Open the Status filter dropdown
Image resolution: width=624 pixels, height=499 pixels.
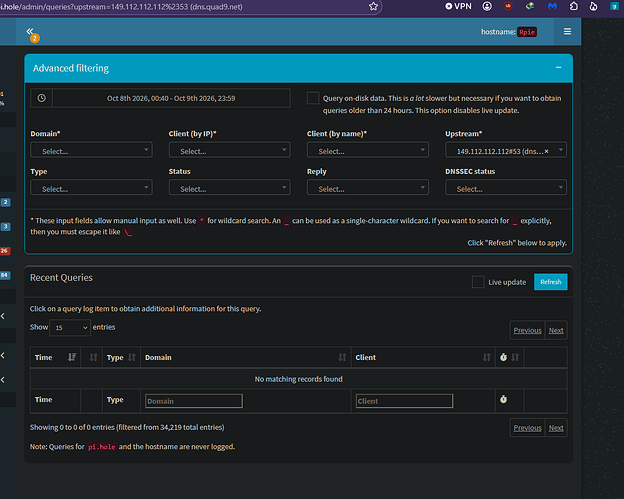tap(229, 187)
